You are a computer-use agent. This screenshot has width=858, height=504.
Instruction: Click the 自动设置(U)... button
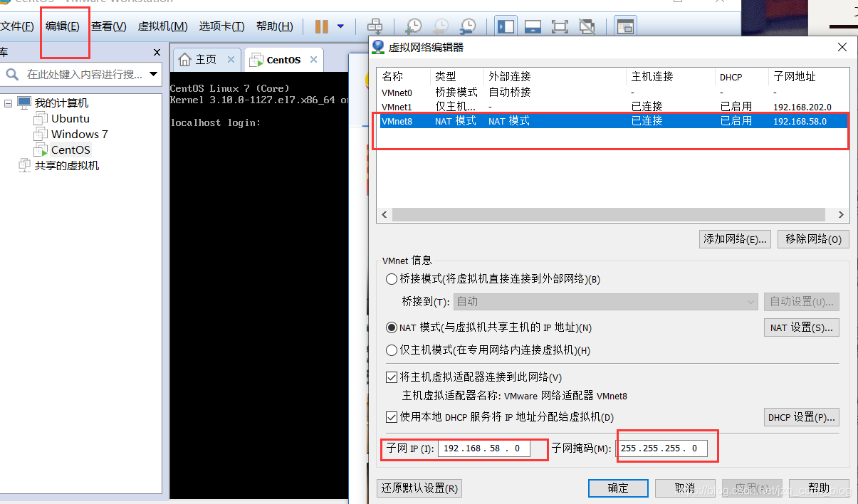tap(802, 302)
